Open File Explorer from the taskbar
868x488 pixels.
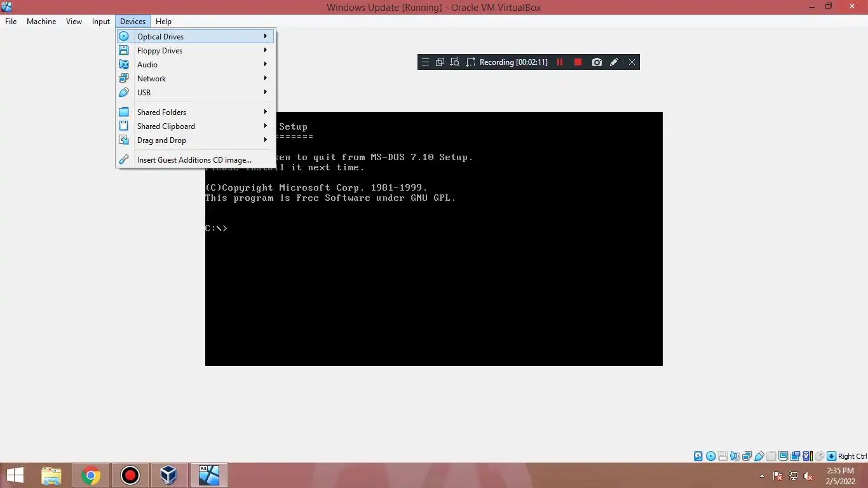[x=51, y=475]
